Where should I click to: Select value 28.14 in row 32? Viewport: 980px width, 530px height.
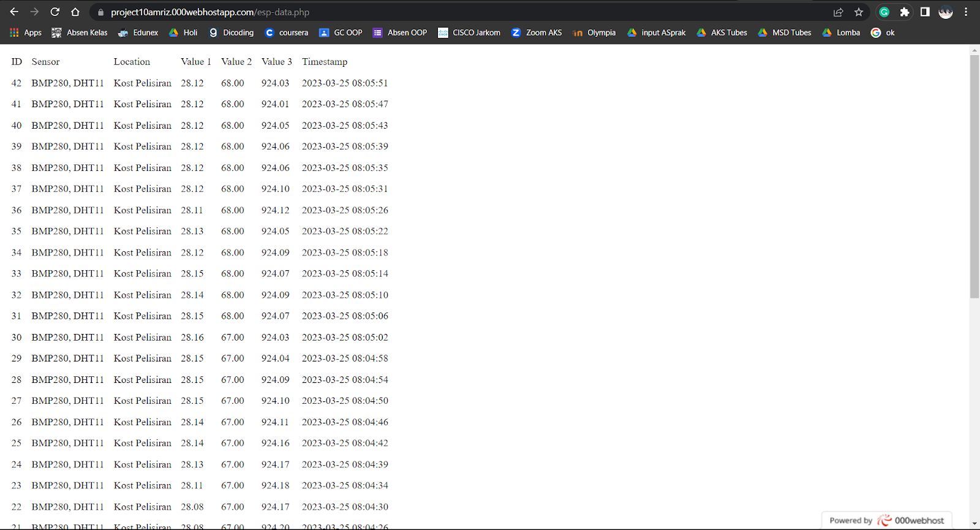[x=192, y=295]
